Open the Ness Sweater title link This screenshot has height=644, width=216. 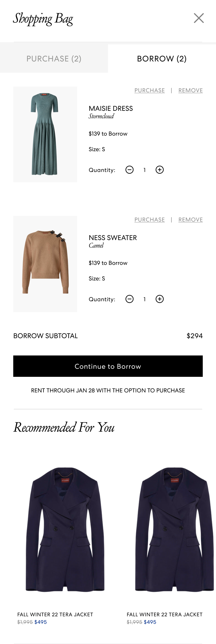113,238
